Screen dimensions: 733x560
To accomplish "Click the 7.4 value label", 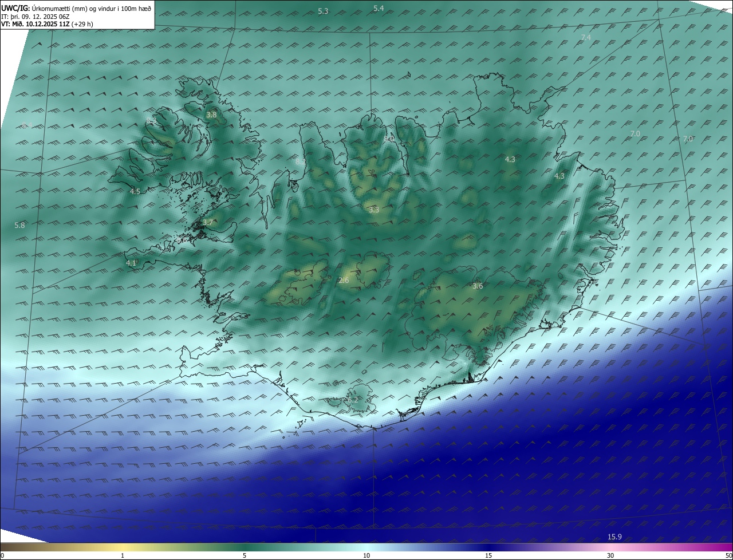I will pos(586,37).
